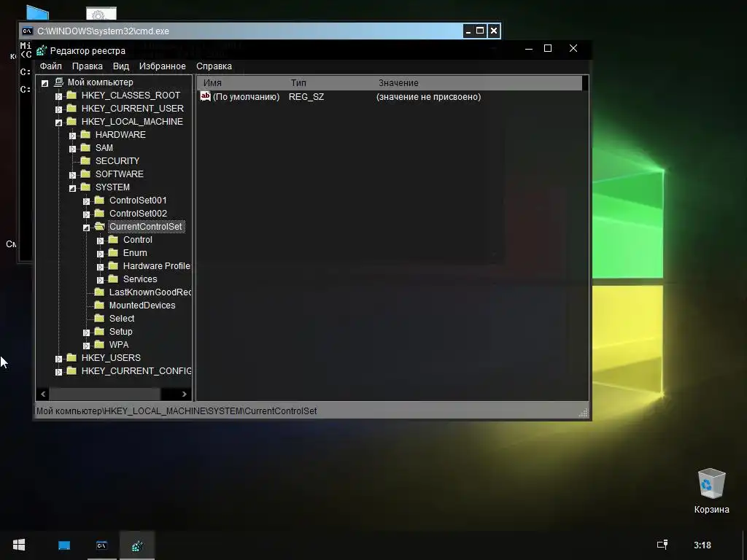This screenshot has height=560, width=747.
Task: Switch to cmd.exe on the taskbar
Action: [101, 545]
